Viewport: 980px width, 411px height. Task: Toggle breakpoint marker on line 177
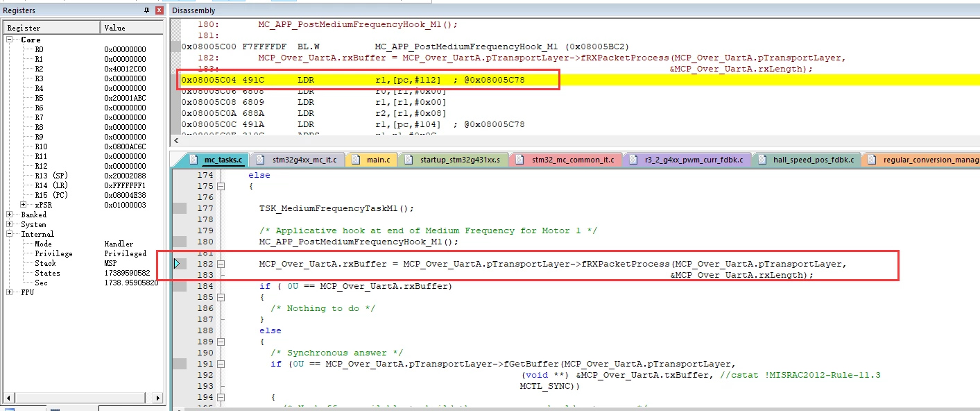coord(180,208)
